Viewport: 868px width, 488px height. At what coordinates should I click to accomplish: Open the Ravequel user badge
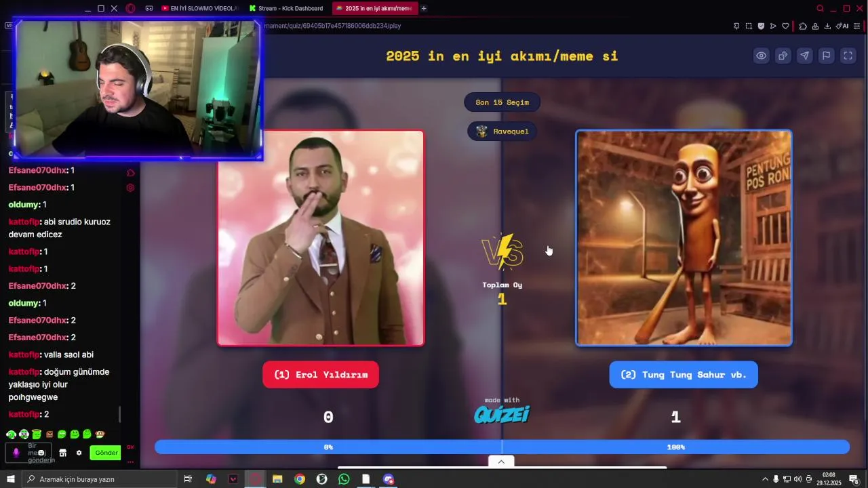502,131
